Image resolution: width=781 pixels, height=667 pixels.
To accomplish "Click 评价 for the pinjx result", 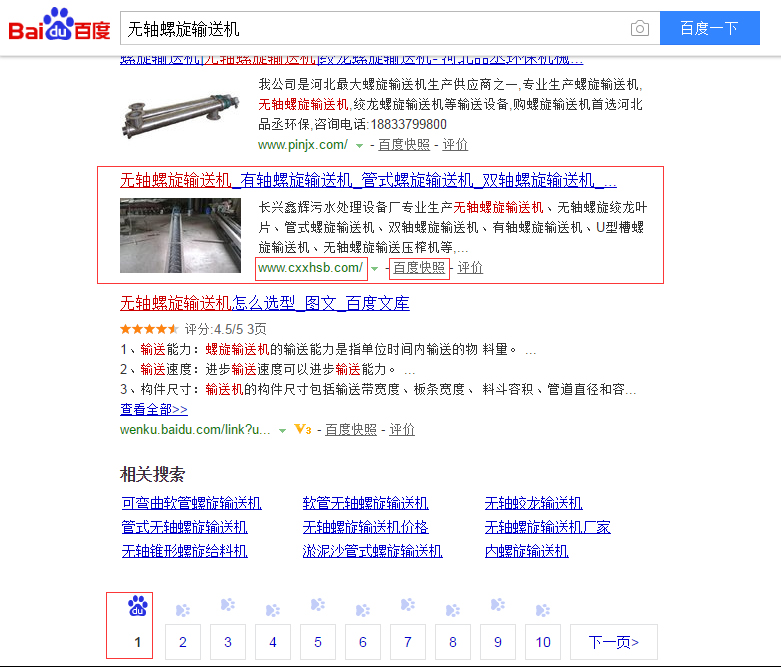I will (x=455, y=145).
